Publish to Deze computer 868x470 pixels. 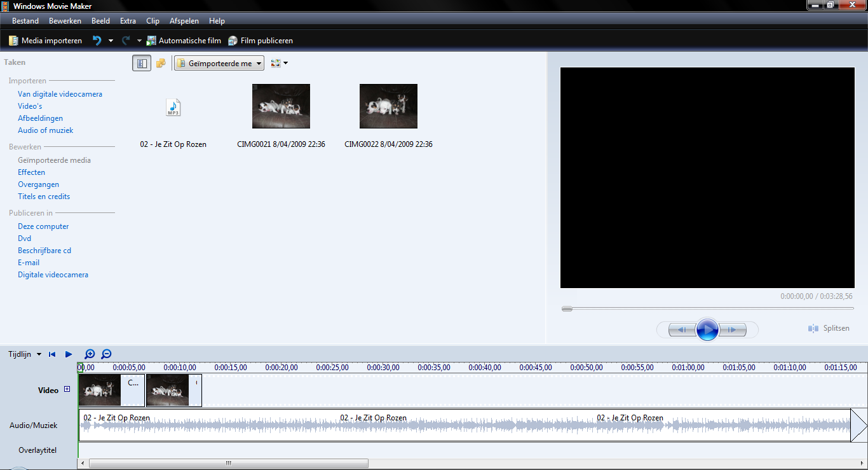43,226
